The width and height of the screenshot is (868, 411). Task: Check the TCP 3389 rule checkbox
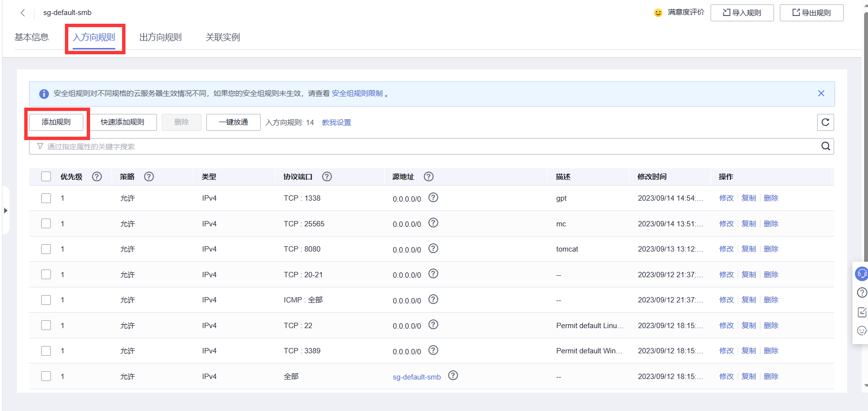(46, 350)
